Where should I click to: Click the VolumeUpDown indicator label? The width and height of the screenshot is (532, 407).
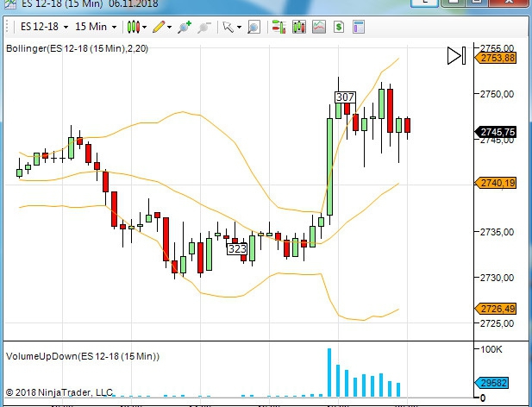[83, 356]
